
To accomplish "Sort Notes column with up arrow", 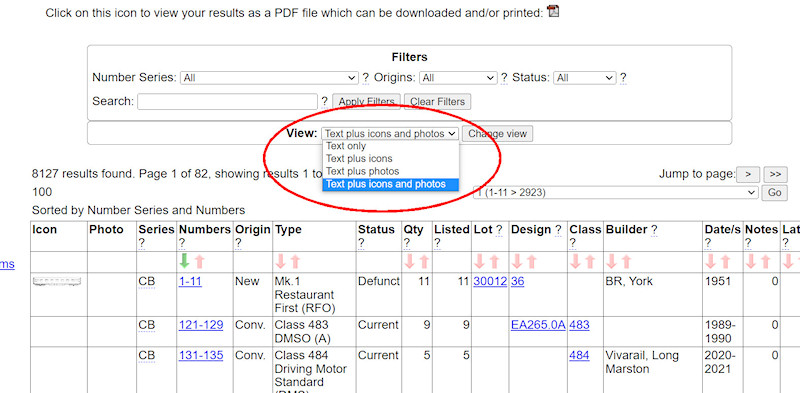I will coord(765,262).
